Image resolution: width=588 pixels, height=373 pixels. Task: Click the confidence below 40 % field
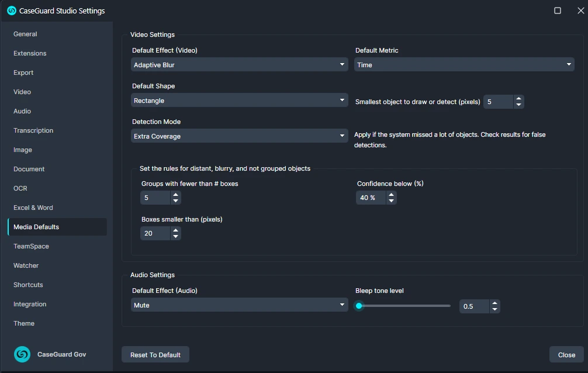click(371, 198)
